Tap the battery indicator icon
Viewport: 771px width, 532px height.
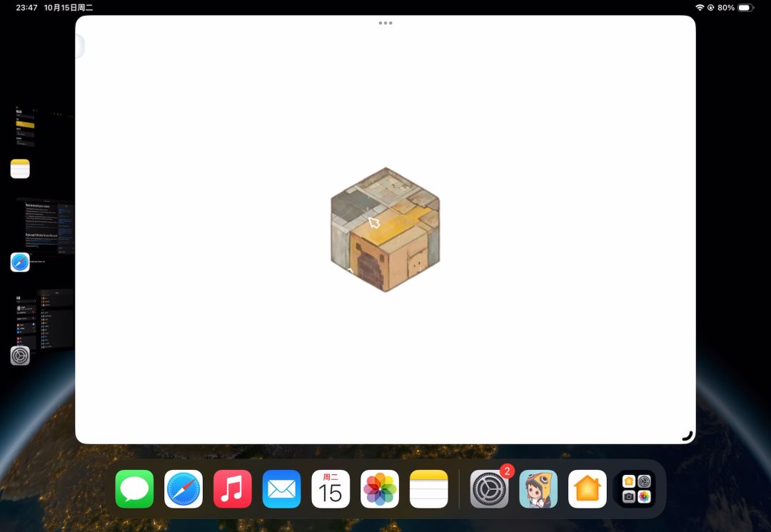[x=746, y=7]
